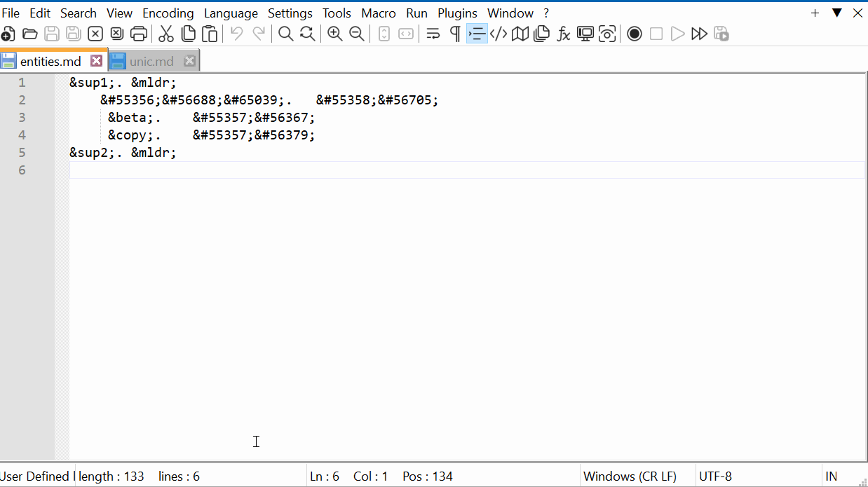Open the Edit menu
The width and height of the screenshot is (868, 487).
(40, 13)
